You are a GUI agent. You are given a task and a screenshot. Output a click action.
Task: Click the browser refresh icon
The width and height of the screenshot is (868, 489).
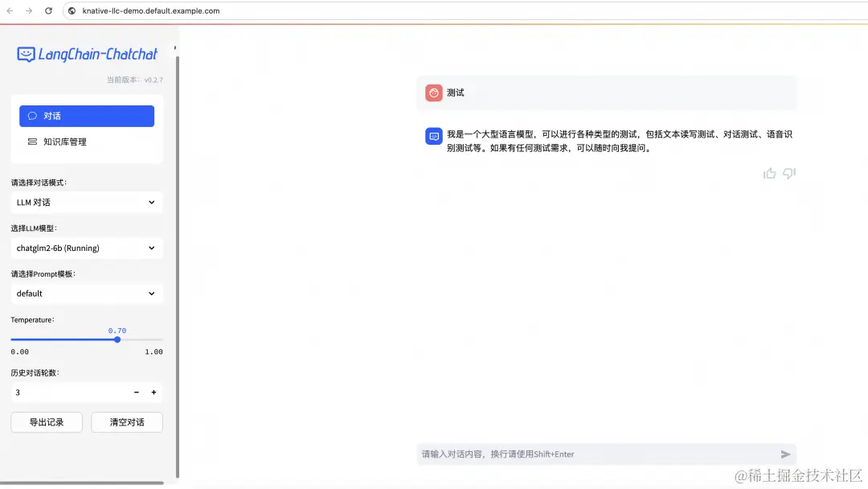point(50,11)
